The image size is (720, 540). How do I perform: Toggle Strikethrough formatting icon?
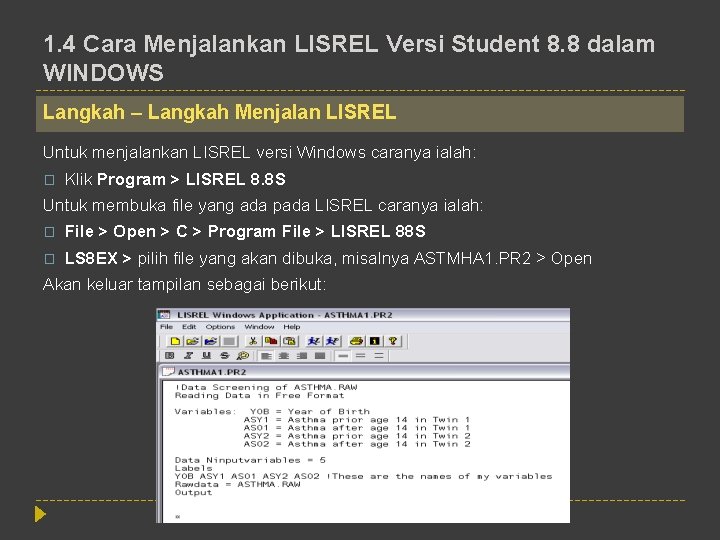tap(224, 356)
